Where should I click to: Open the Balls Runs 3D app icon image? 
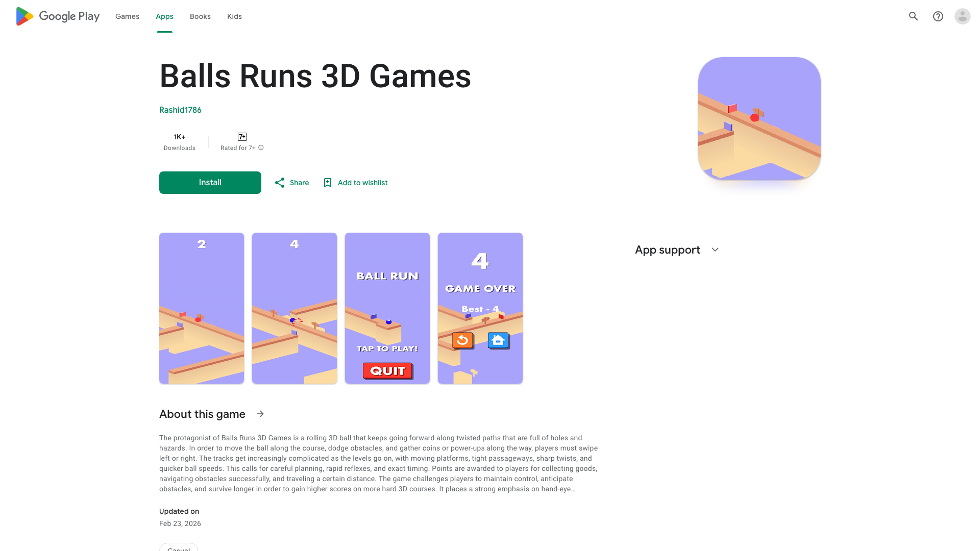(759, 118)
